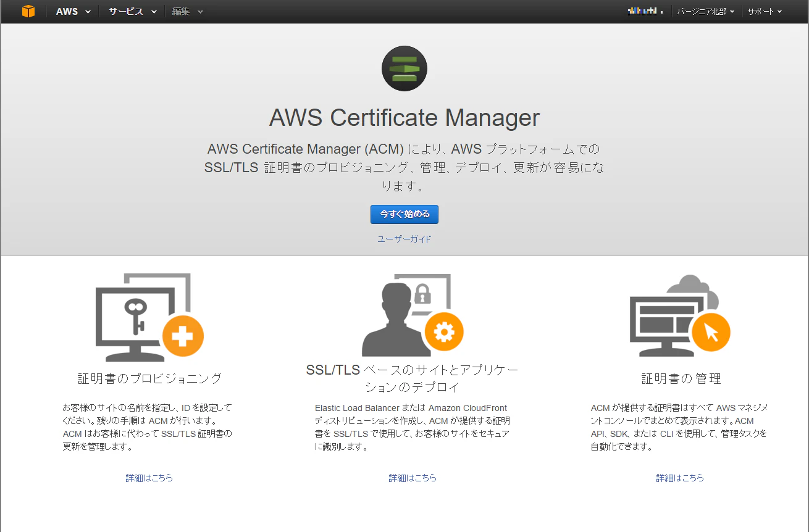Viewport: 809px width, 532px height.
Task: Click the ACM introduction paragraph under the title
Action: point(404,167)
